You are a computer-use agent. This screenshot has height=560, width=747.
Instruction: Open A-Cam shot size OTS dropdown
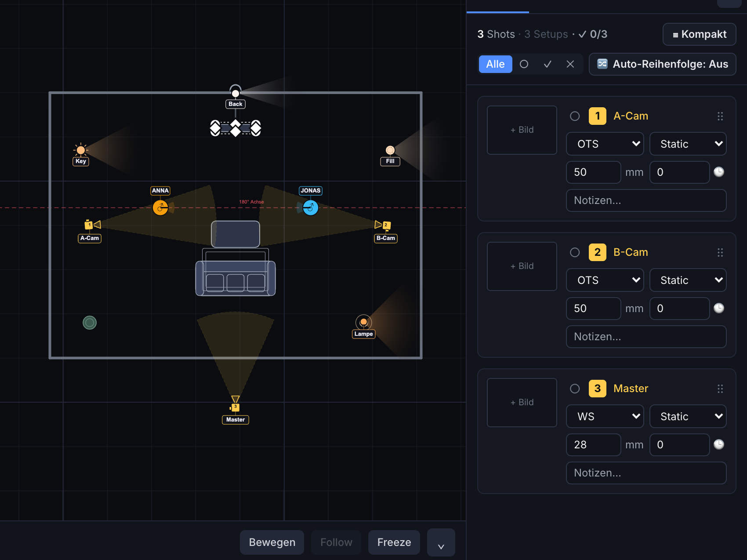click(605, 144)
